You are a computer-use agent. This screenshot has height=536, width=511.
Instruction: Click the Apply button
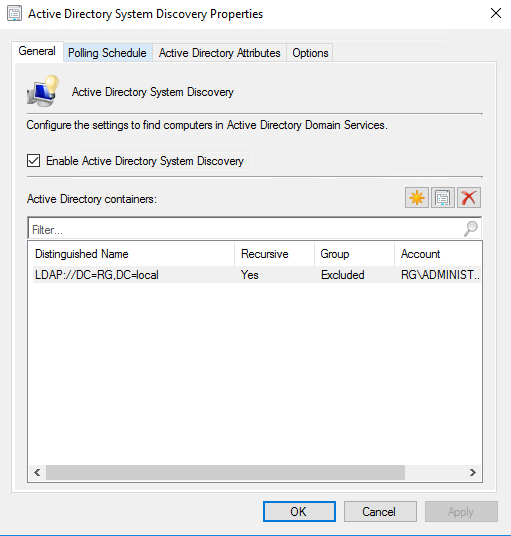pos(461,511)
